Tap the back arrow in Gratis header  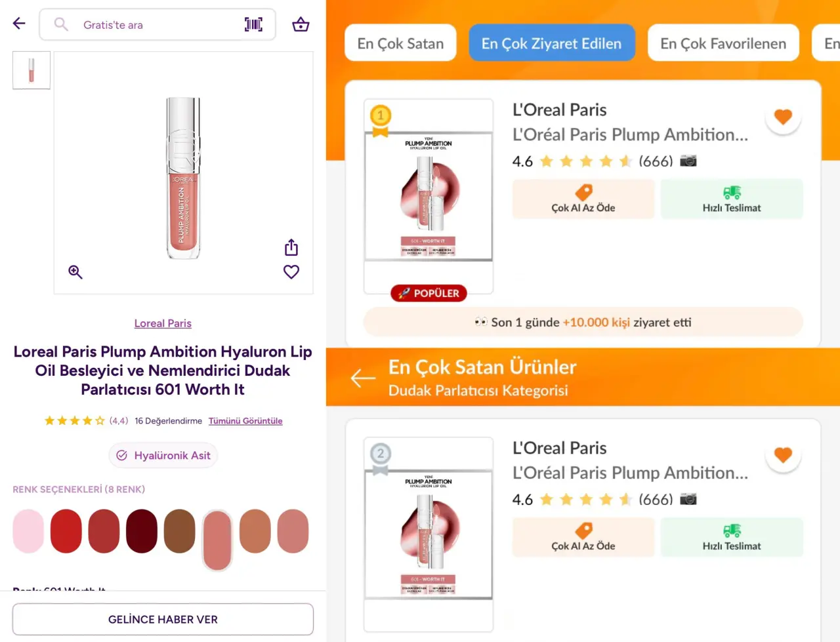(19, 24)
